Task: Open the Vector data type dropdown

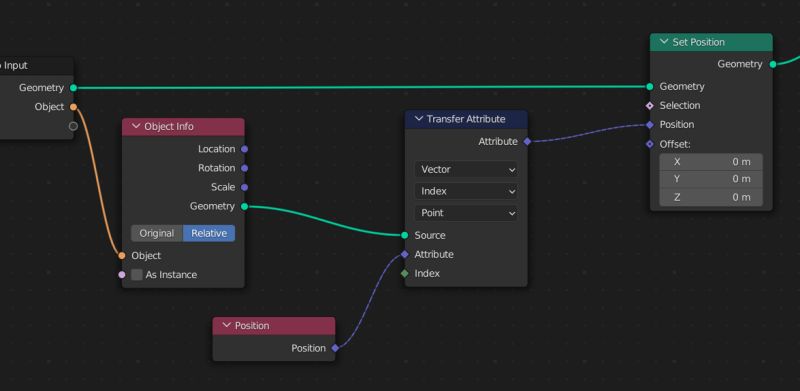Action: 466,169
